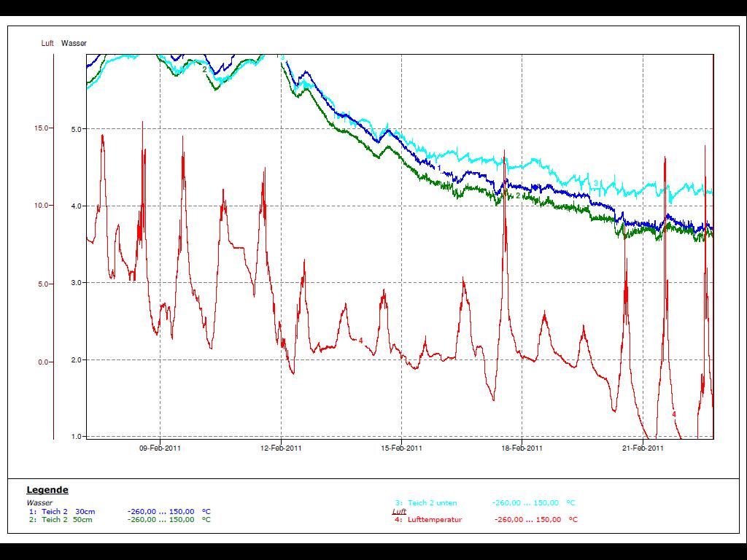This screenshot has width=747, height=560.
Task: Click the Wasser axis title at top
Action: tap(74, 44)
